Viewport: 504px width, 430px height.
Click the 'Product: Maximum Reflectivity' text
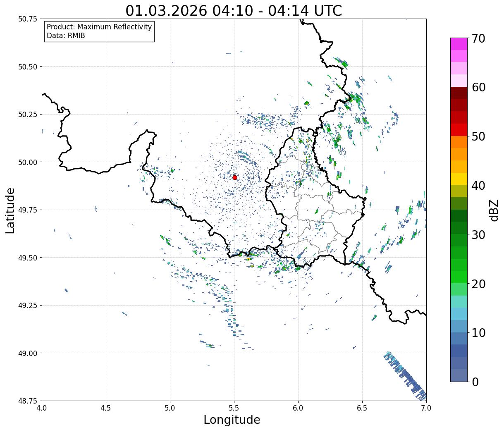pos(99,27)
